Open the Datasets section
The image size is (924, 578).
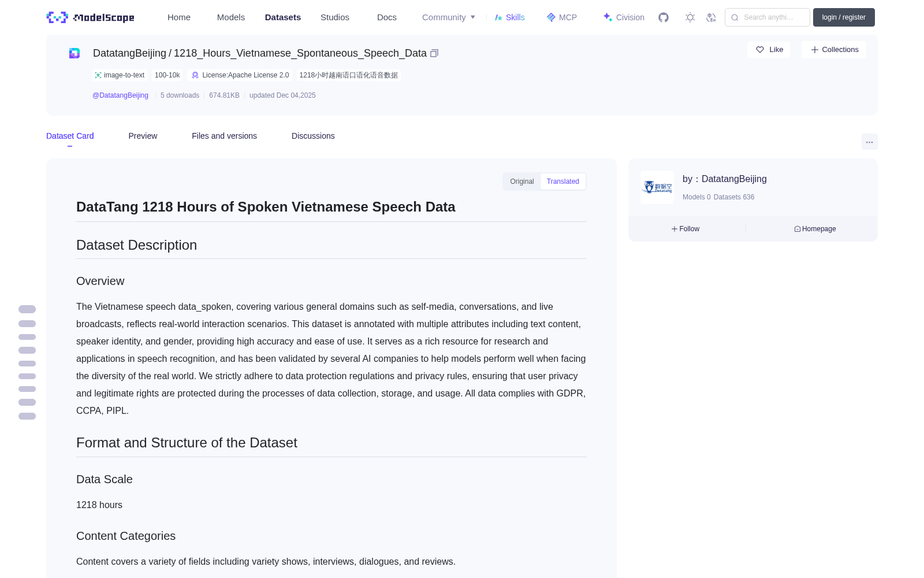[x=283, y=17]
